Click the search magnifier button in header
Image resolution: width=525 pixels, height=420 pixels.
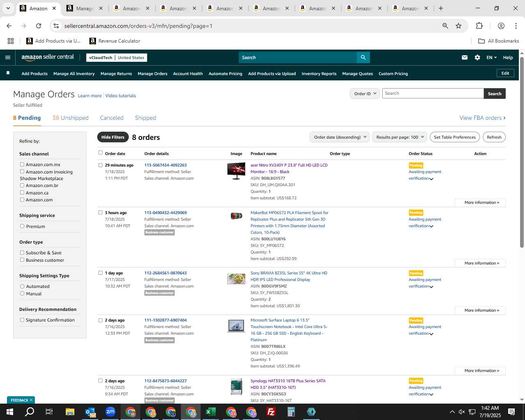363,57
